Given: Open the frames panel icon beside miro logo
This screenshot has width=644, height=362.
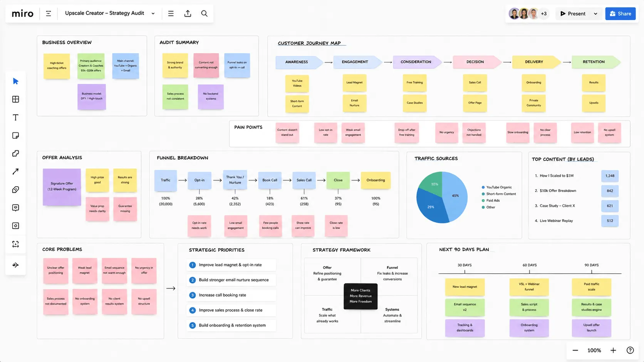Looking at the screenshot, I should (49, 13).
